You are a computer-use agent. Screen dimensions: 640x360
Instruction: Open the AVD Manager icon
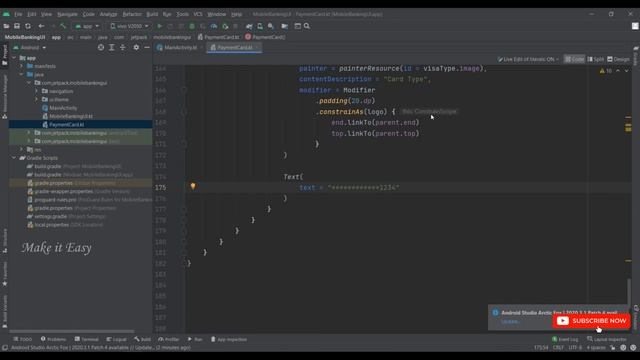pos(260,26)
